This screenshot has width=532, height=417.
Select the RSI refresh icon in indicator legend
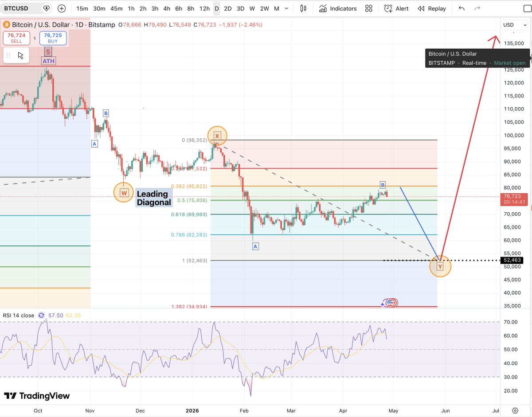pos(41,315)
